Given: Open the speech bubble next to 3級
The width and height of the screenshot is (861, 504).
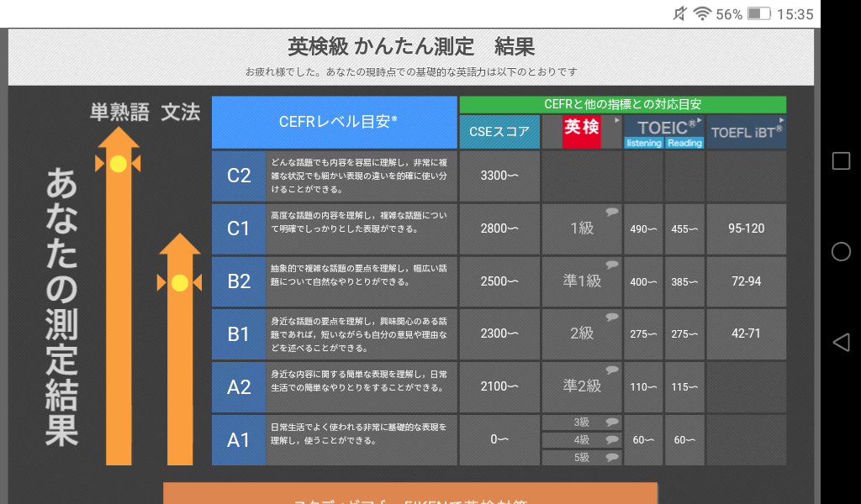Looking at the screenshot, I should point(611,423).
